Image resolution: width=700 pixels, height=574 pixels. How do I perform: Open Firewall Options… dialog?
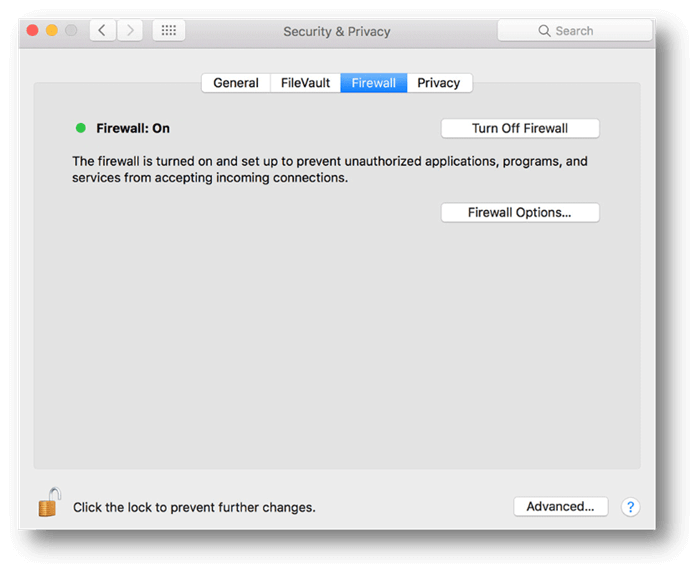520,212
